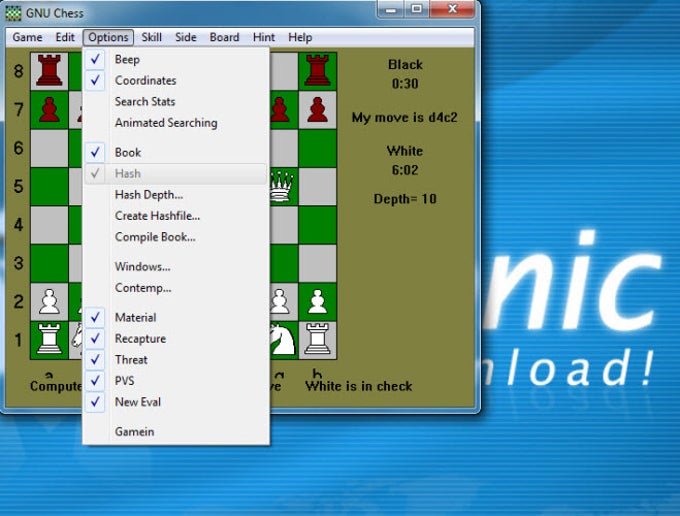Select the black rook on a8

tap(49, 71)
